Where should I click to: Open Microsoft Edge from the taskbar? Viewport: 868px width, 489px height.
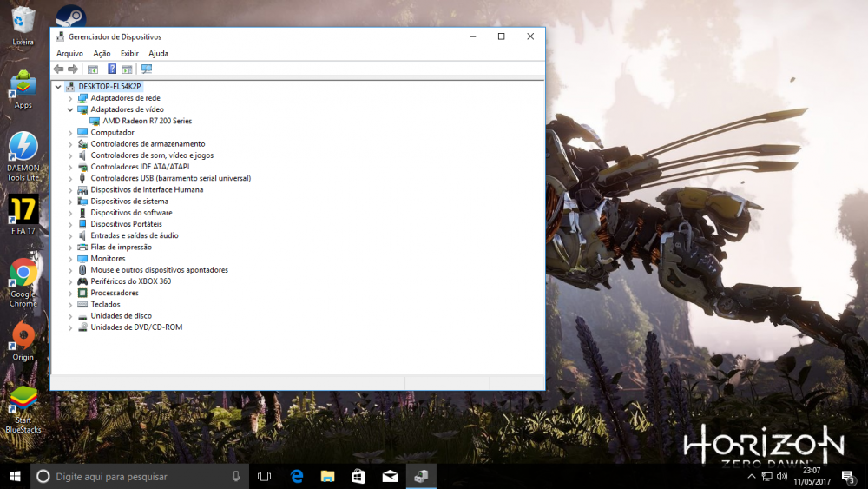(297, 476)
